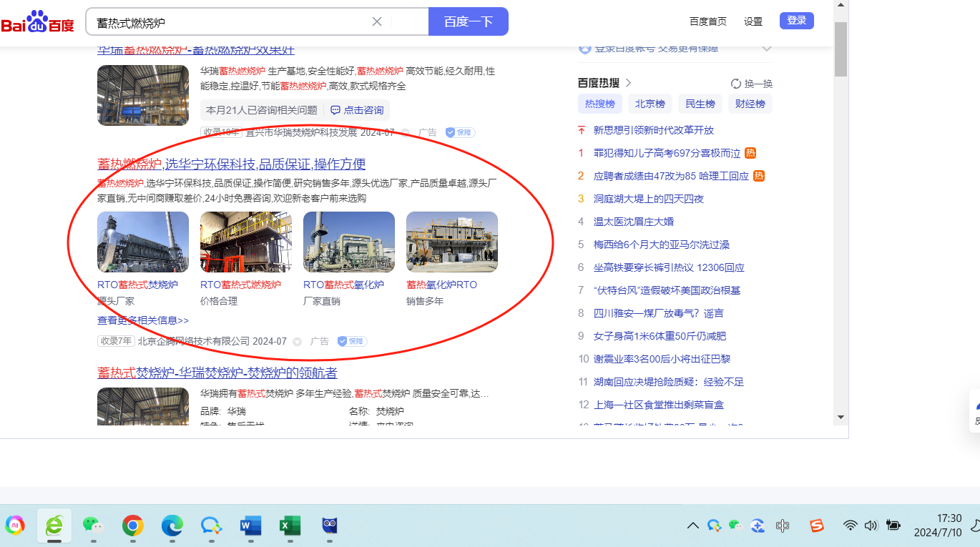Select the 热搜榜 tab
This screenshot has height=547, width=980.
pos(600,104)
